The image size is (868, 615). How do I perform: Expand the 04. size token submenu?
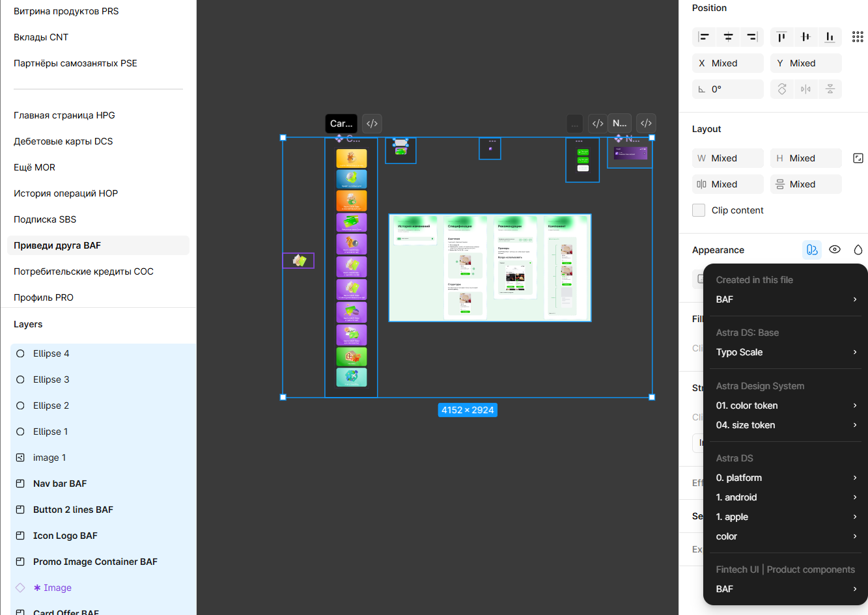click(x=786, y=425)
